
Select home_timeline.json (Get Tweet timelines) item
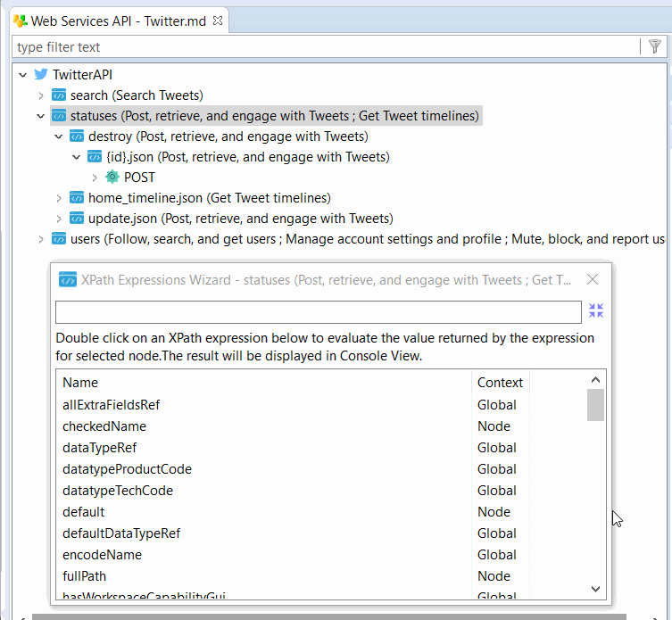[x=209, y=198]
